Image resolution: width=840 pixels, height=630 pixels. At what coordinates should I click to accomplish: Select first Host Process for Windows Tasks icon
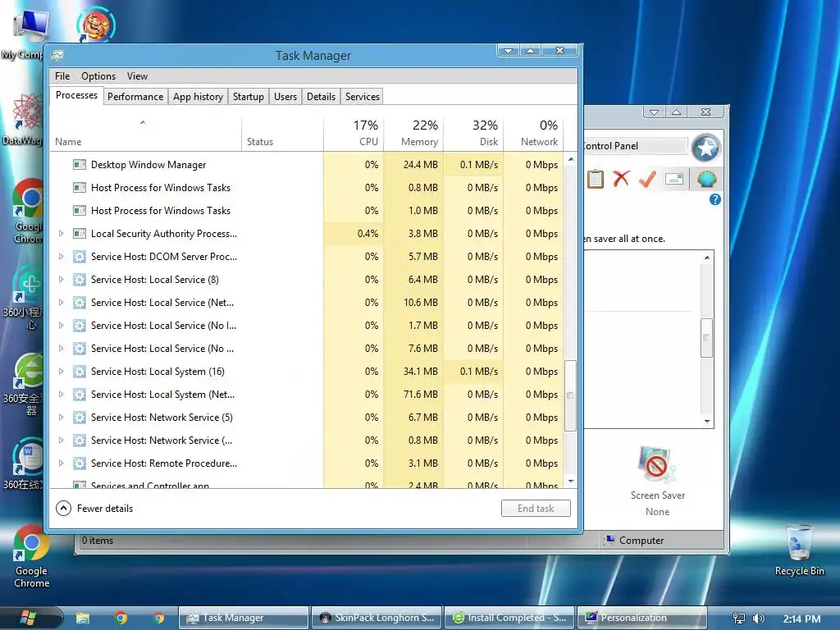pos(80,188)
